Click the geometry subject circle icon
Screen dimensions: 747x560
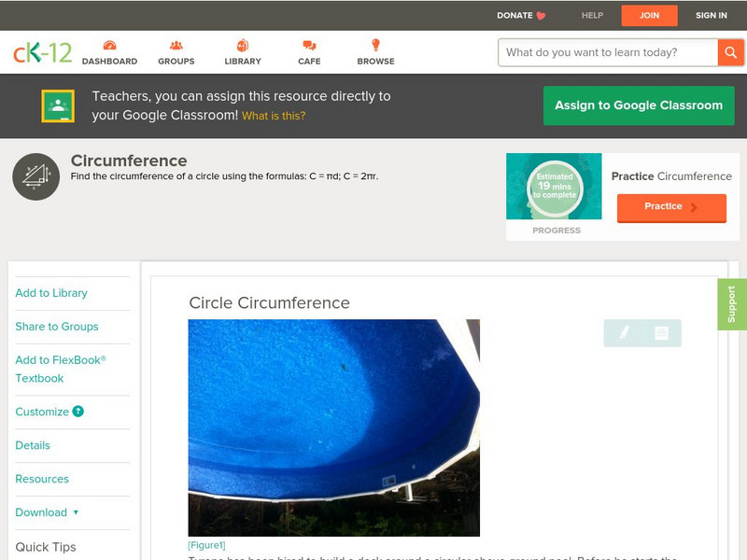click(x=35, y=176)
